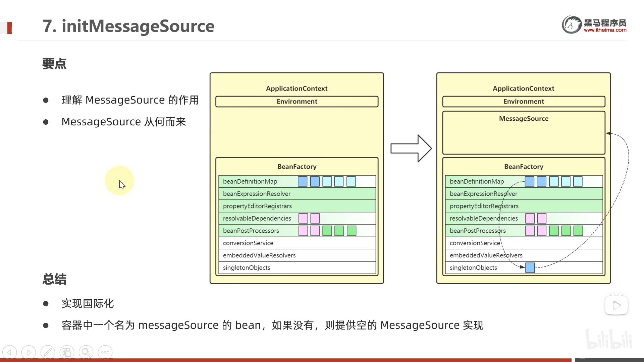Viewport: 644px width, 362px height.
Task: Click ApplicationContext label in right diagram
Action: point(523,88)
